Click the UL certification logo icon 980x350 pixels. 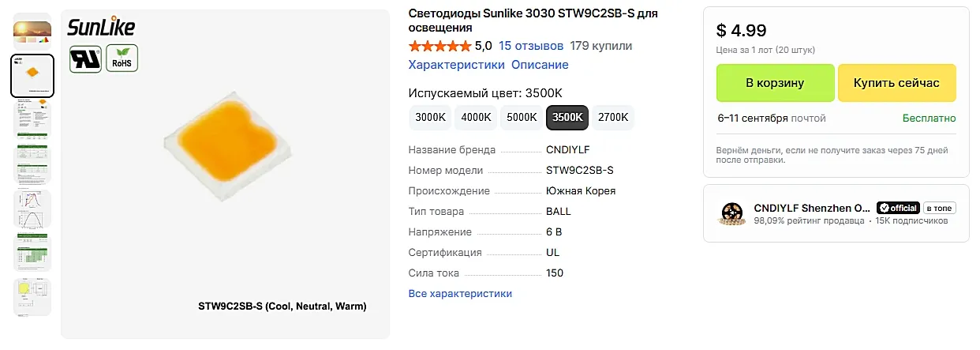84,58
